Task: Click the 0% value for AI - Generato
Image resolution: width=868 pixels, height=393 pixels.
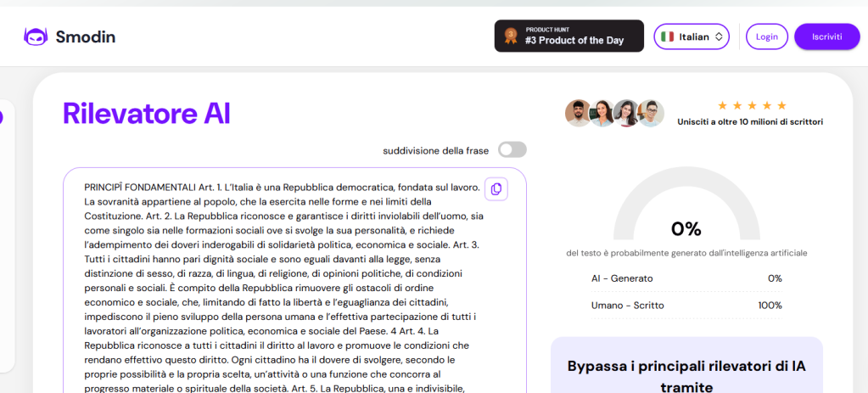Action: [x=775, y=278]
